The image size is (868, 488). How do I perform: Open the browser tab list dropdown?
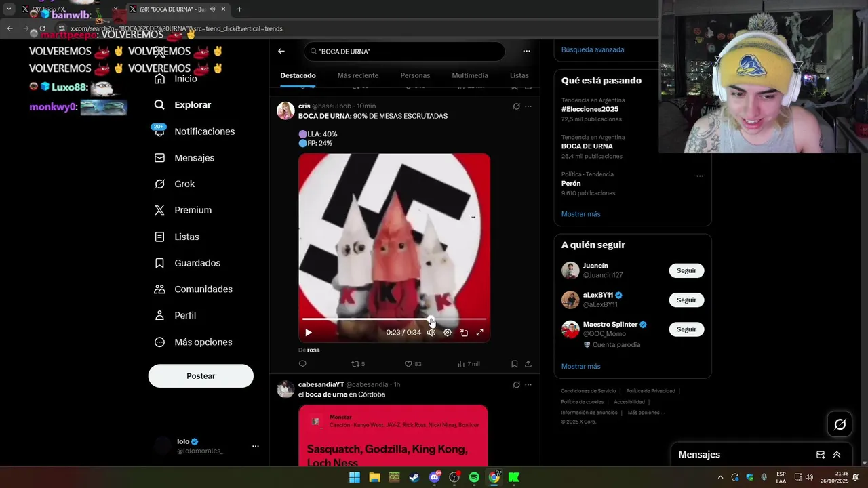[x=9, y=9]
